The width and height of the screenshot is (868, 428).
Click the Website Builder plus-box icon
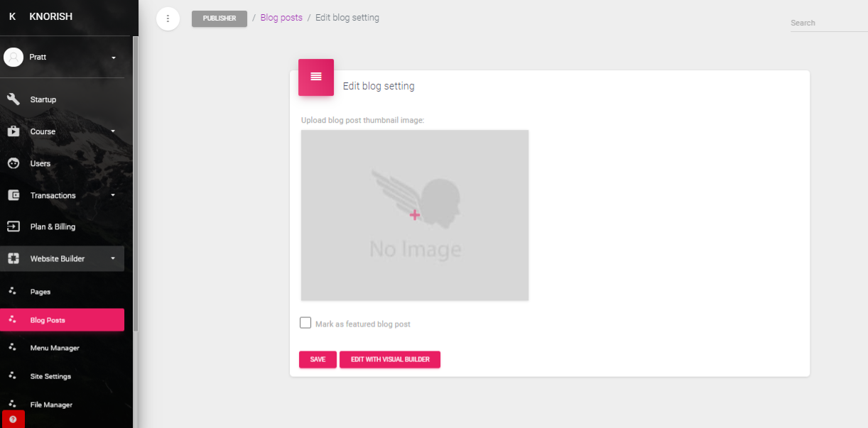[x=13, y=259]
